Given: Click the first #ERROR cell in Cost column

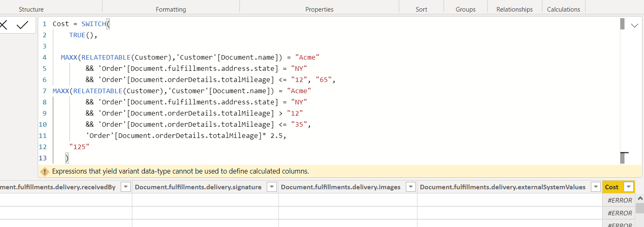Looking at the screenshot, I should [619, 200].
